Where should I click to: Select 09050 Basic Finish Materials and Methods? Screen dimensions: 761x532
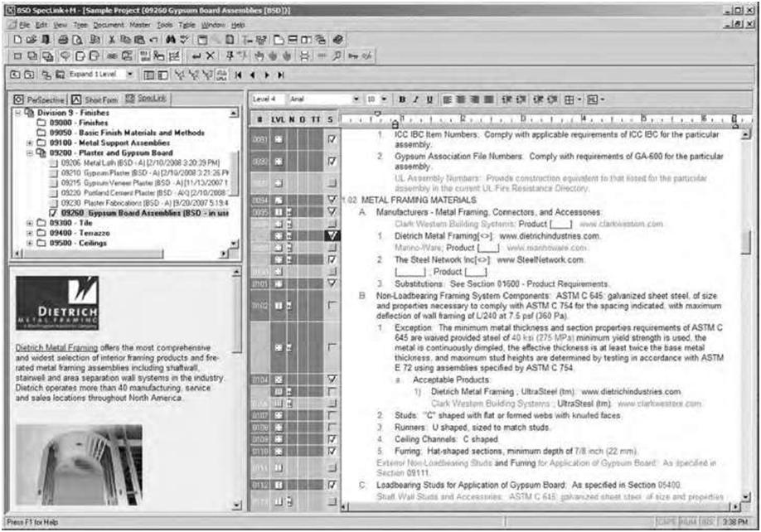(x=127, y=133)
